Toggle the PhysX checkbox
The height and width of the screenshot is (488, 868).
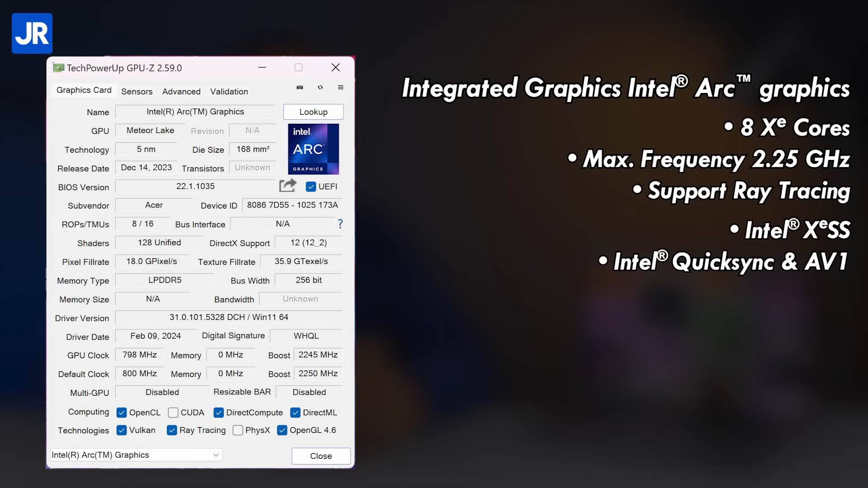click(x=238, y=430)
